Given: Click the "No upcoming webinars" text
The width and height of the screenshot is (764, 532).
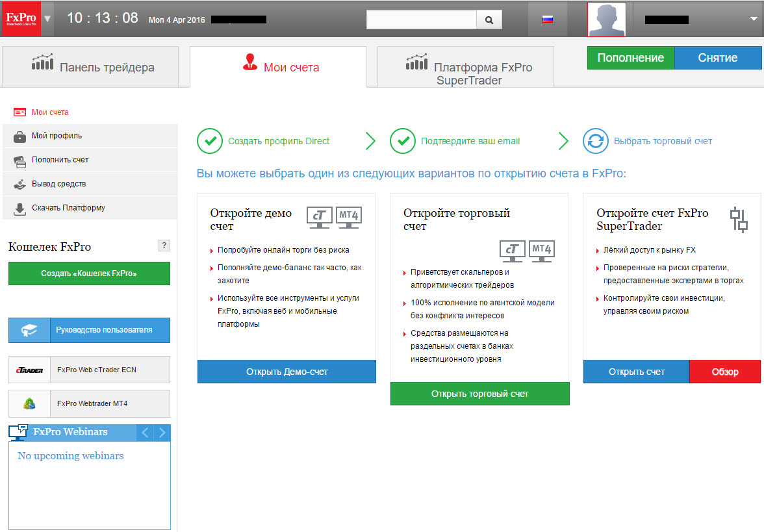Looking at the screenshot, I should [x=71, y=456].
